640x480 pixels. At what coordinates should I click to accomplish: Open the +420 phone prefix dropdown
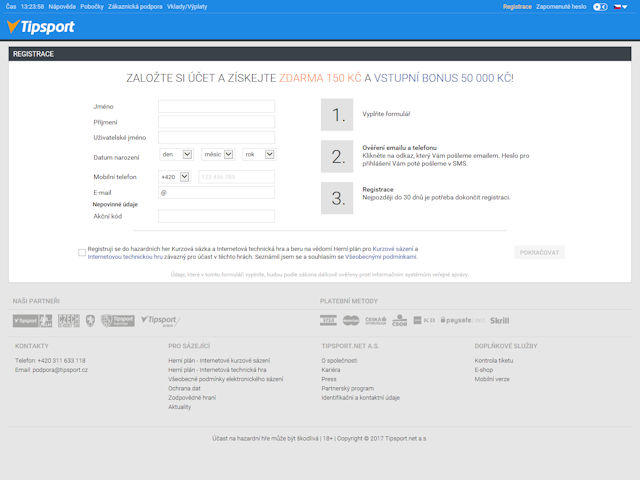tap(174, 177)
